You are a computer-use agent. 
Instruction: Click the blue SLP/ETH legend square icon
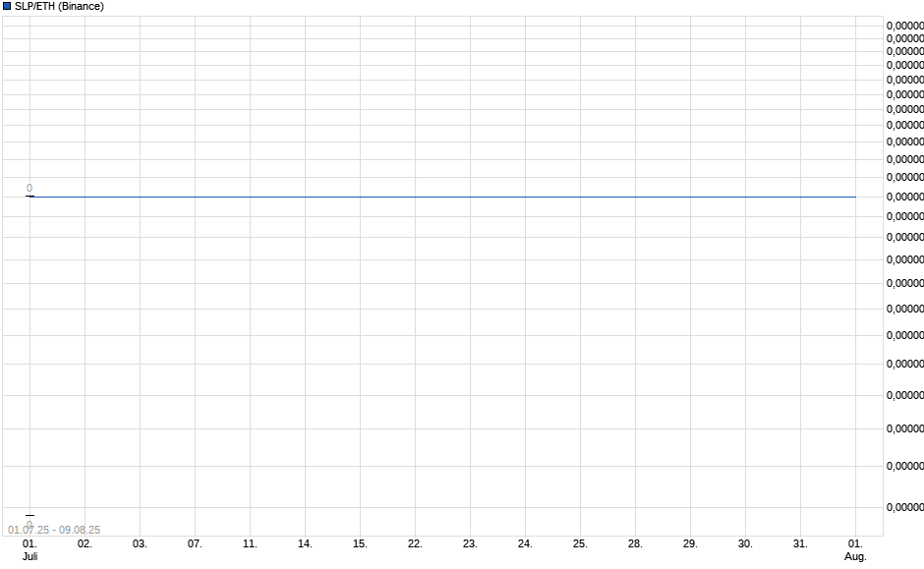(8, 7)
